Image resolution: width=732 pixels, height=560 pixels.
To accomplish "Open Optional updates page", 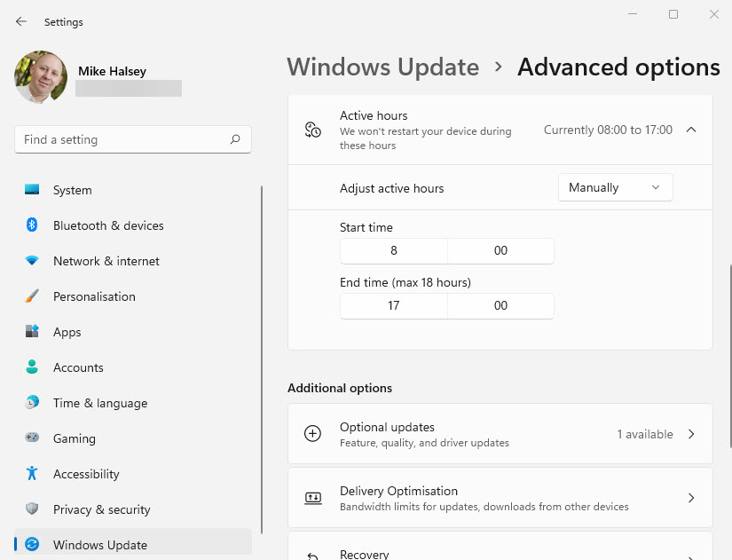I will pos(500,434).
